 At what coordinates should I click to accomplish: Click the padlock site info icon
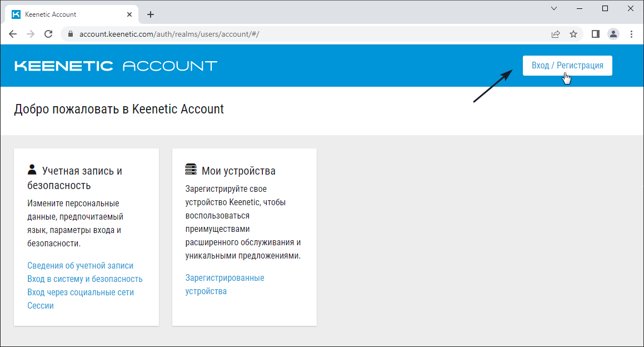pos(71,34)
